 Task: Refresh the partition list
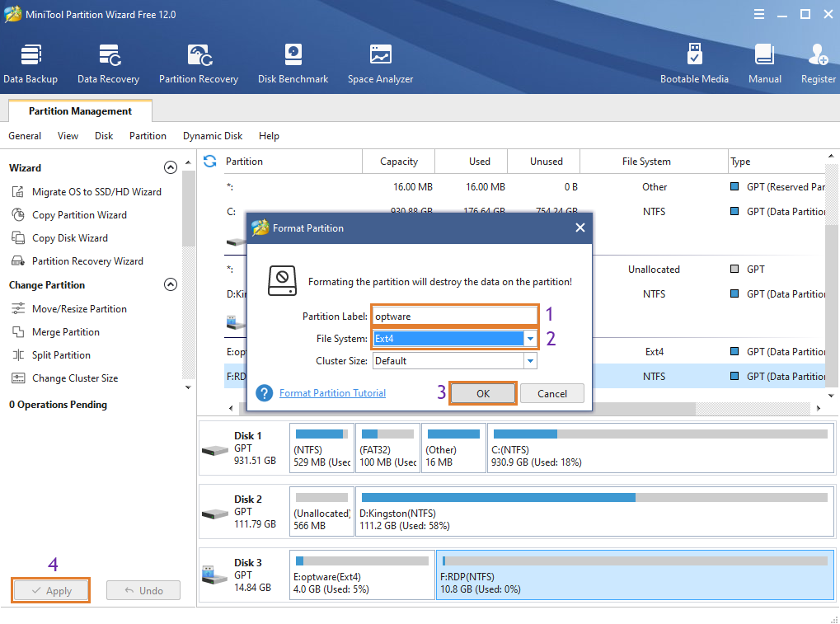pyautogui.click(x=210, y=162)
